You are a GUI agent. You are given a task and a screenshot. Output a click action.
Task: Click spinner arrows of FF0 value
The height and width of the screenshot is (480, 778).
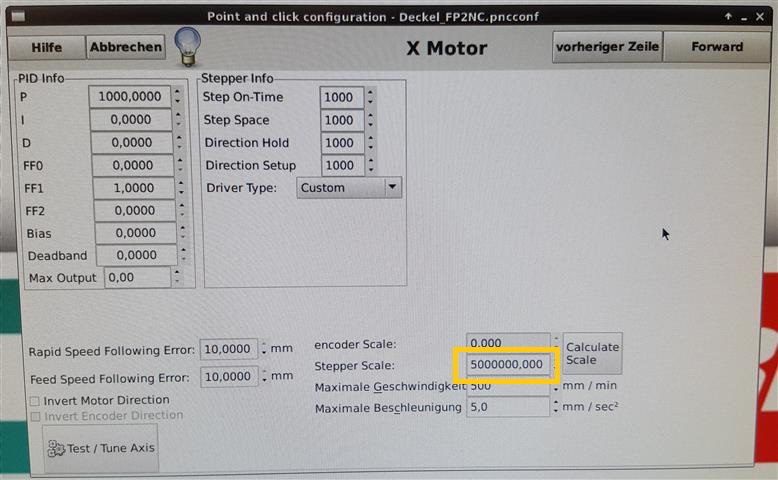coord(180,165)
